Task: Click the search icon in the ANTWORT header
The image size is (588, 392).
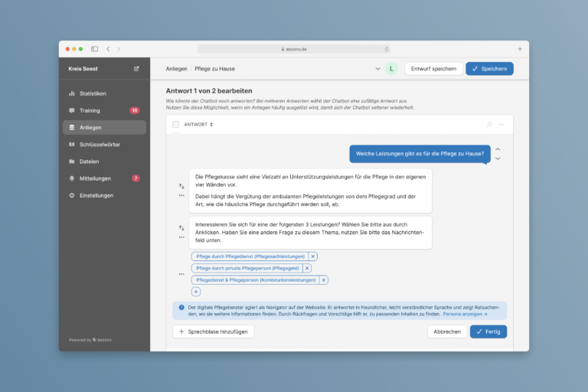Action: tap(489, 124)
